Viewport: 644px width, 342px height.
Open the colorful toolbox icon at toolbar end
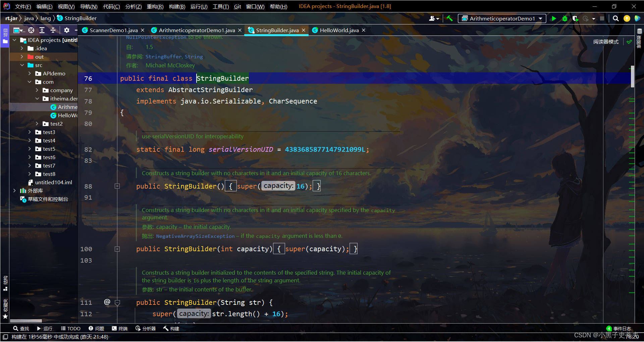click(637, 18)
